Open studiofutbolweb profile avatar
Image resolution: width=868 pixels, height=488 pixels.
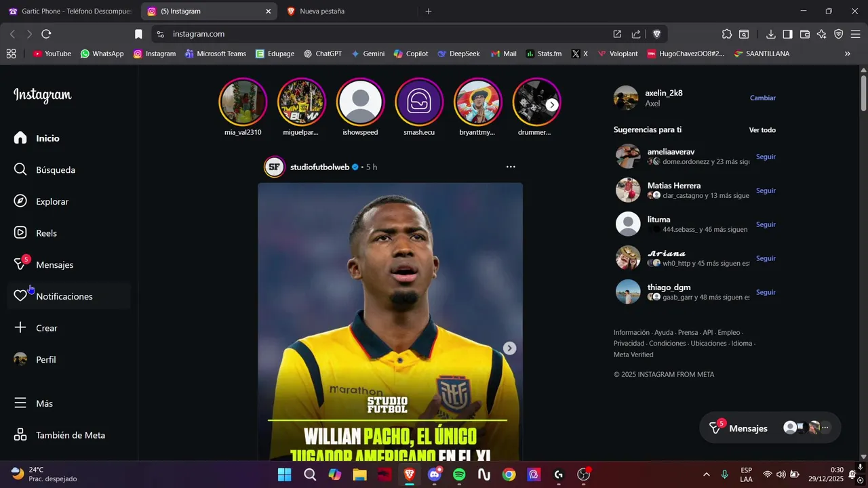[x=275, y=167]
